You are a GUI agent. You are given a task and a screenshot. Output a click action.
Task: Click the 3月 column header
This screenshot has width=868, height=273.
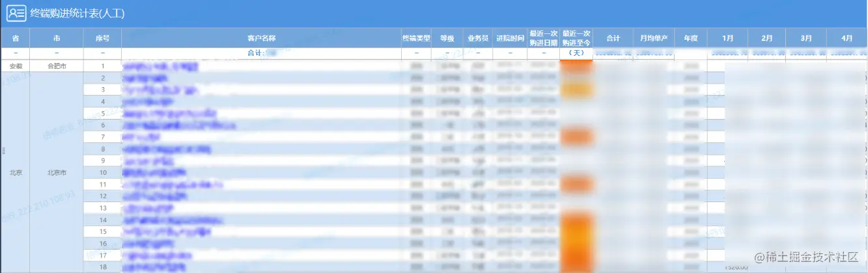click(807, 38)
